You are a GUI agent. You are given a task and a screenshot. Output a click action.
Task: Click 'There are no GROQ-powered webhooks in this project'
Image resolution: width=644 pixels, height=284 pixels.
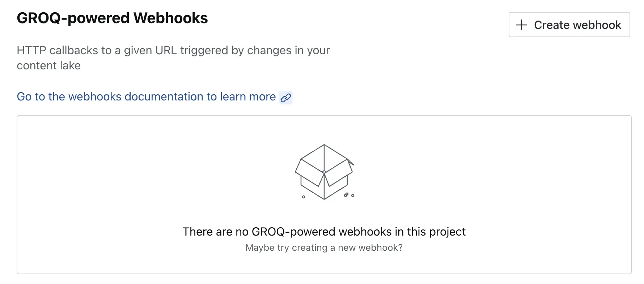click(x=324, y=232)
